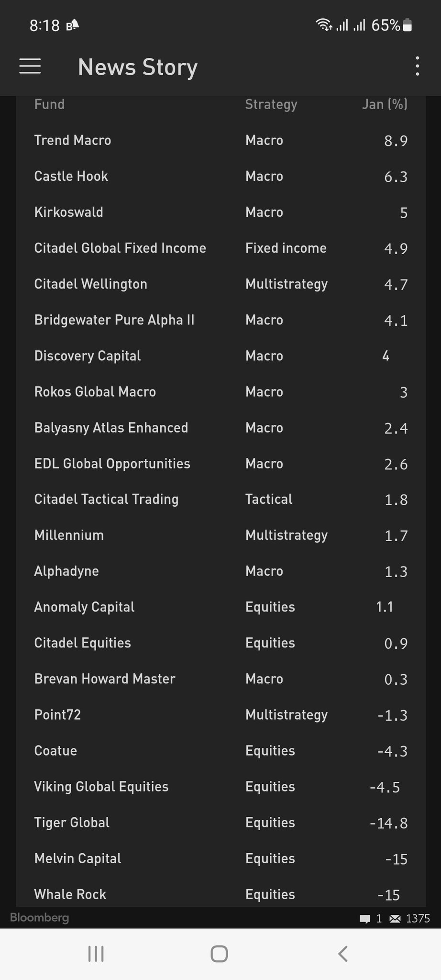Viewport: 441px width, 980px height.
Task: Select the Strategy column header
Action: [x=271, y=104]
